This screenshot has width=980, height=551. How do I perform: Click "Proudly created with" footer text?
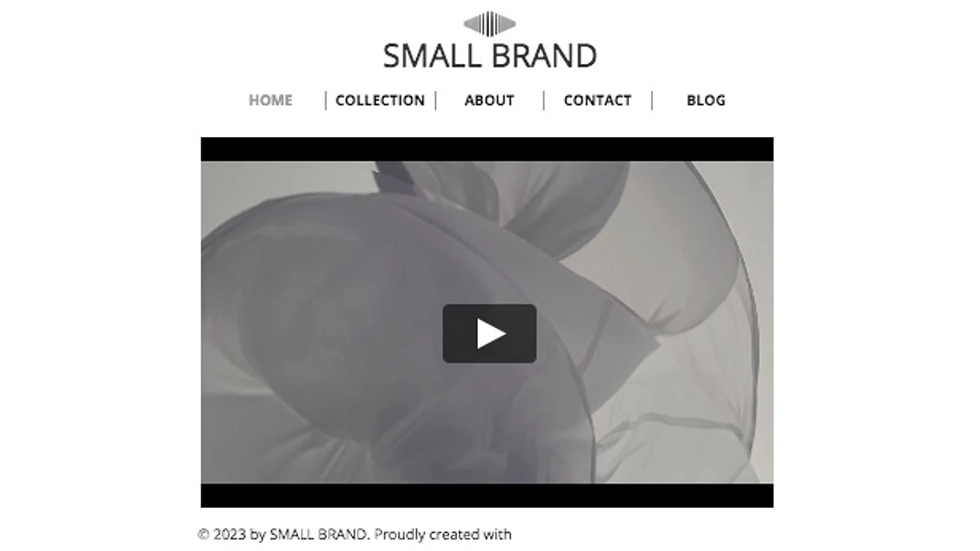[443, 535]
